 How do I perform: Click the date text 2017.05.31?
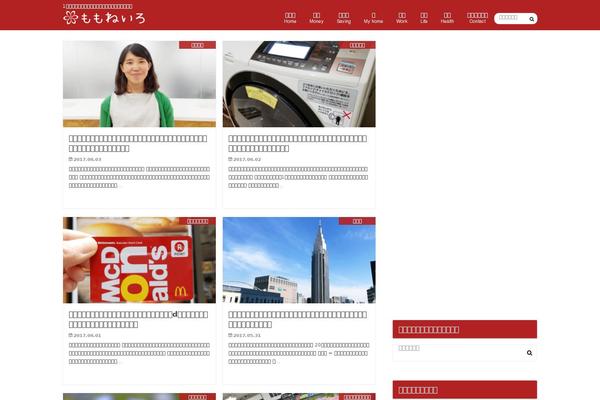(x=247, y=335)
